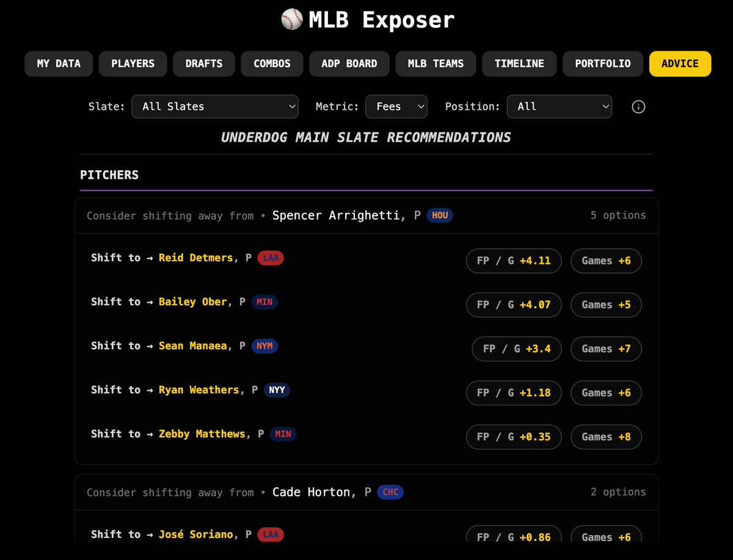Click the FP / G +4.11 pill

pyautogui.click(x=514, y=261)
